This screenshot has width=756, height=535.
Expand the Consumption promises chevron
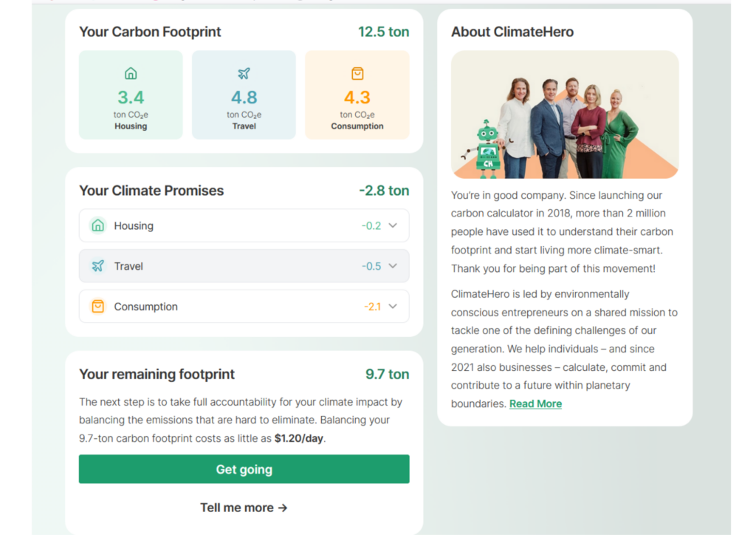(393, 307)
